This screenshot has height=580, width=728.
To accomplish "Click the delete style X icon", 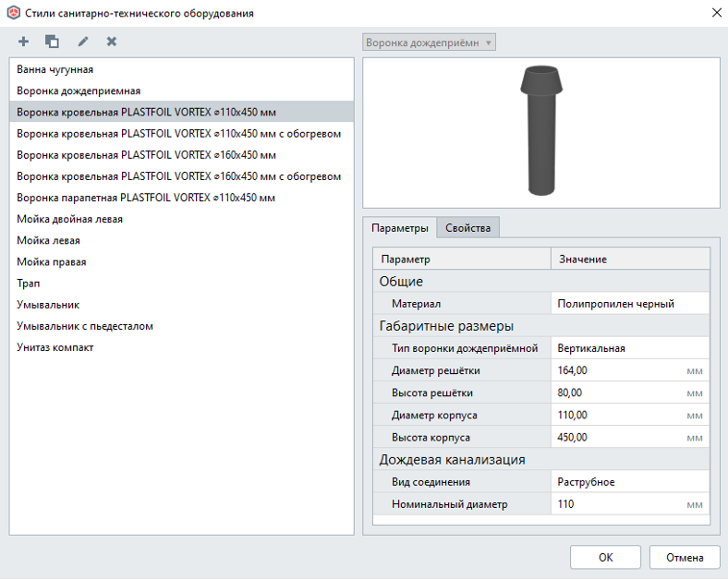I will 112,42.
